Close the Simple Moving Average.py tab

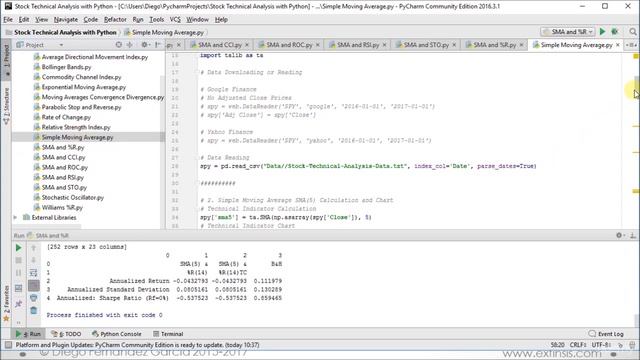point(618,45)
